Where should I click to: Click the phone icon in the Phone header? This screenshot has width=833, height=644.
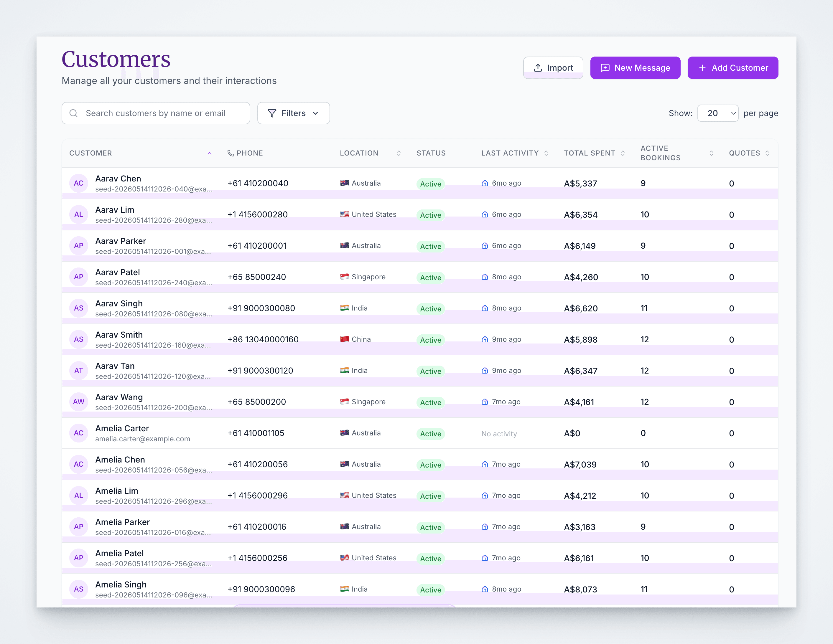[x=231, y=153]
